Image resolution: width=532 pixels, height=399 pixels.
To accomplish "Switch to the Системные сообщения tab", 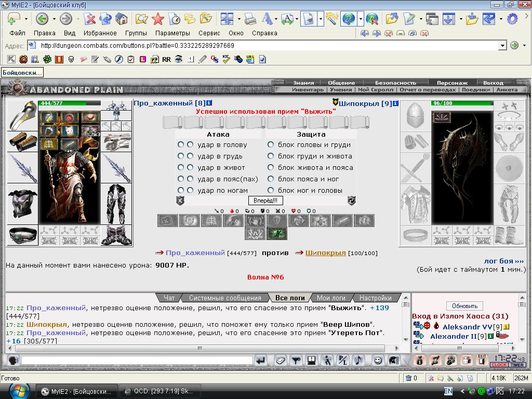I will 225,298.
